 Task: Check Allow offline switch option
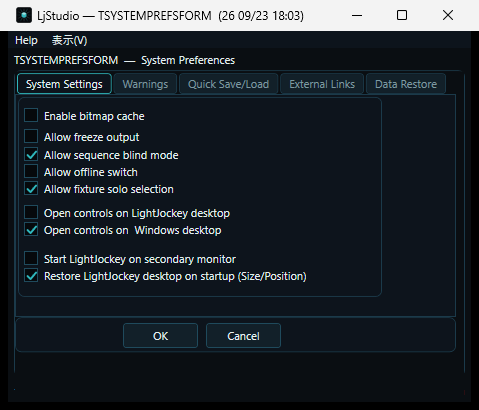coord(31,172)
